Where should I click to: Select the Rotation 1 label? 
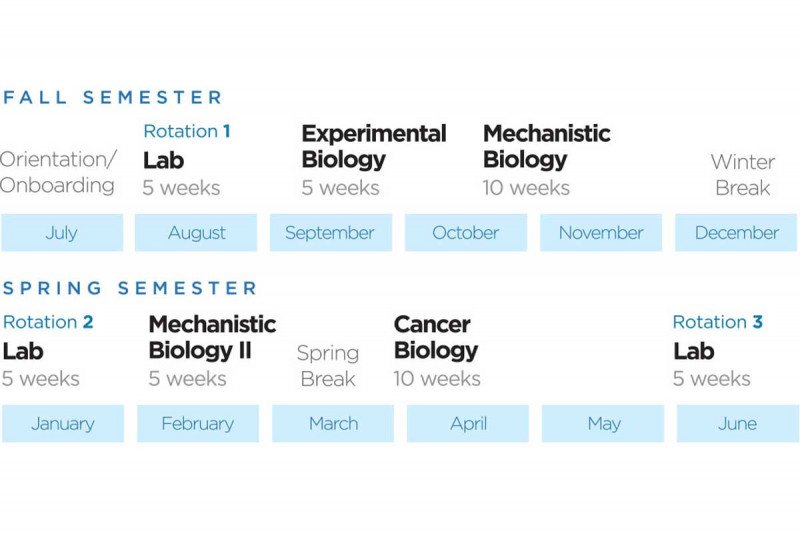coord(187,131)
